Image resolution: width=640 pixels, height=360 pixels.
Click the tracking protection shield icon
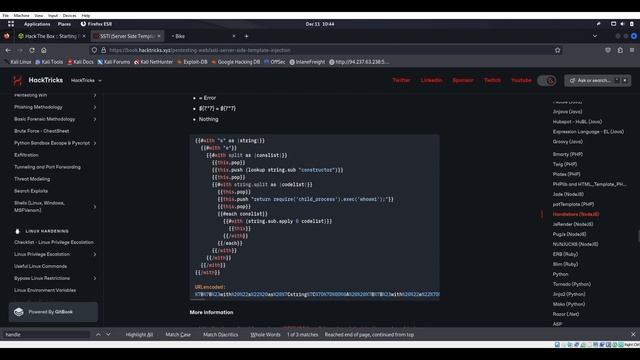[x=94, y=50]
